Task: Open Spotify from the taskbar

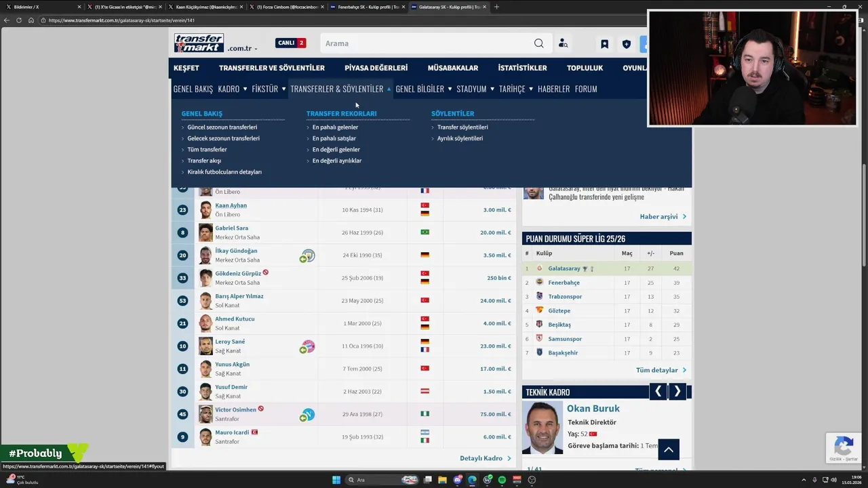Action: point(502,480)
